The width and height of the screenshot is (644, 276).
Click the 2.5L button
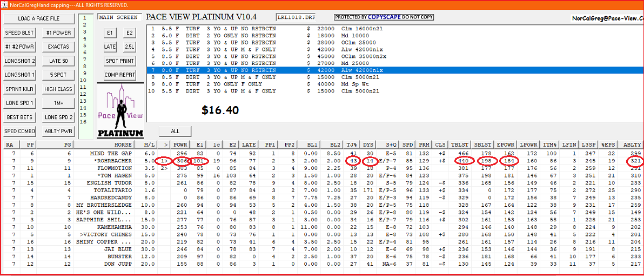coord(129,47)
